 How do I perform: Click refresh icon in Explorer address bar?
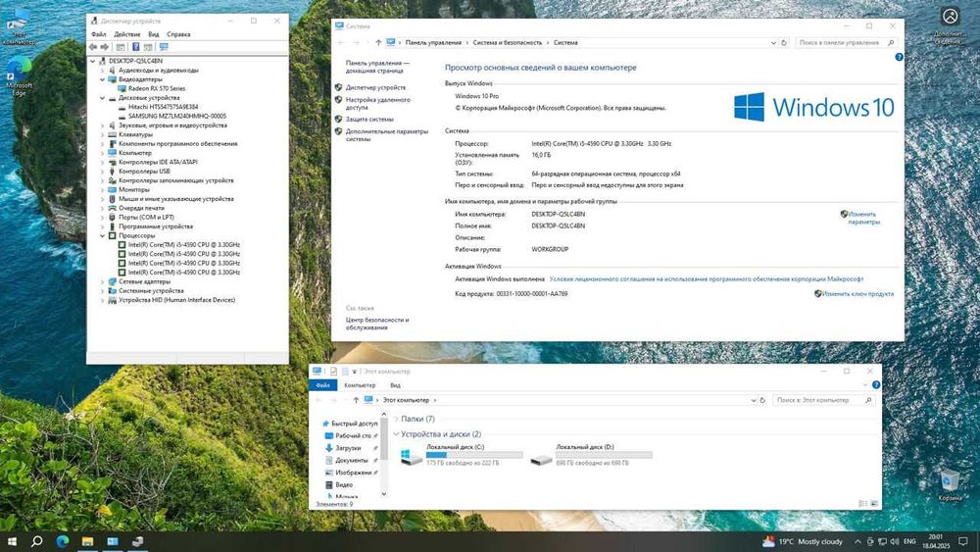coord(761,400)
